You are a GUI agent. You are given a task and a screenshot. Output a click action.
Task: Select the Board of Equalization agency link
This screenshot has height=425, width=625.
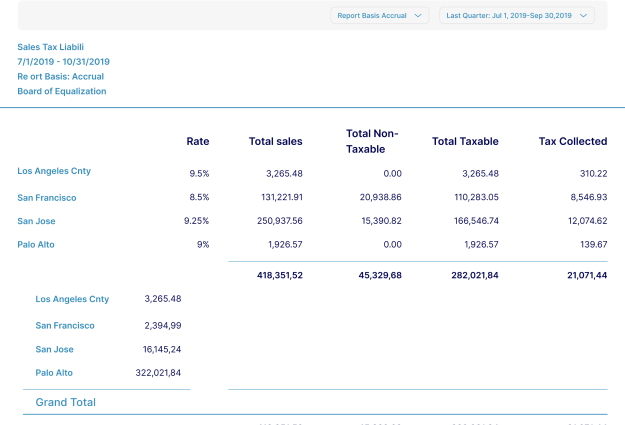click(62, 91)
